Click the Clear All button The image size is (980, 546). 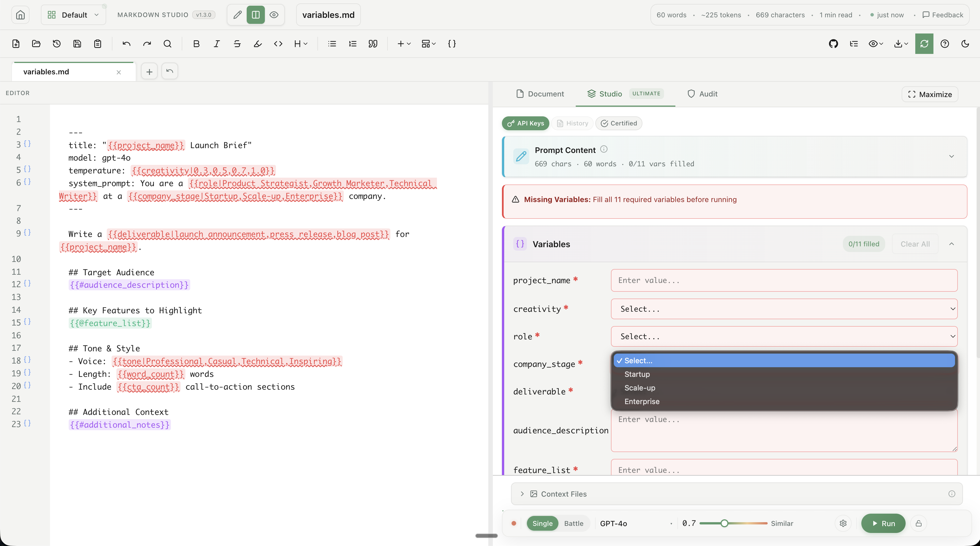click(x=915, y=244)
